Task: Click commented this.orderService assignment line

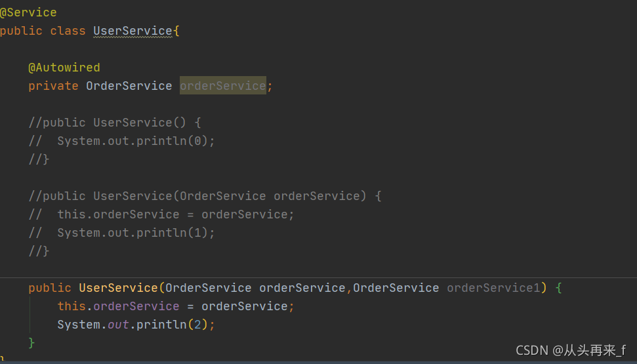Action: point(161,214)
